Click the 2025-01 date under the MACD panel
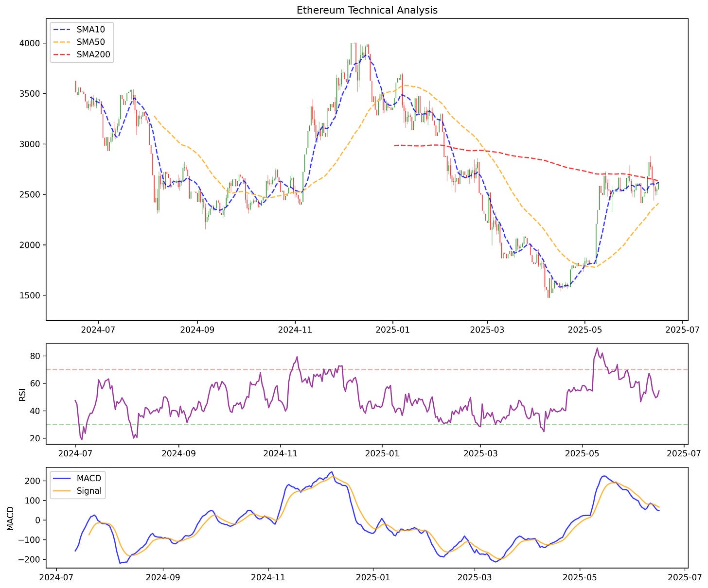Image resolution: width=708 pixels, height=588 pixels. (373, 577)
